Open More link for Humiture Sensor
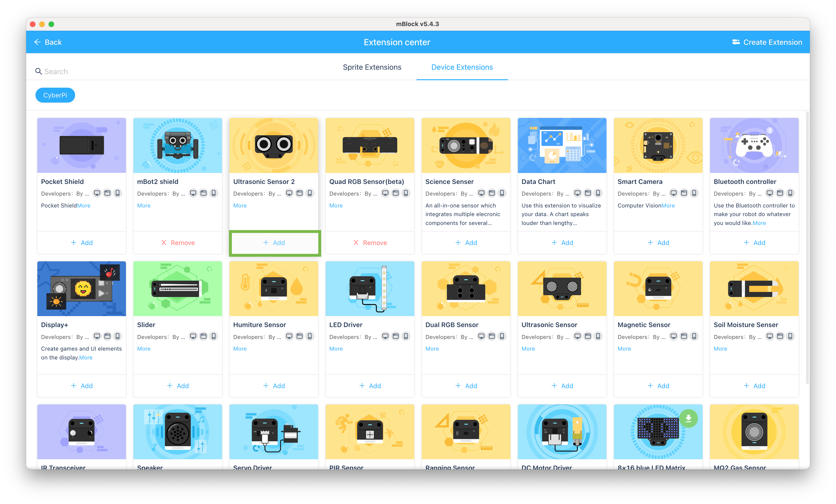The height and width of the screenshot is (504, 836). [x=240, y=349]
